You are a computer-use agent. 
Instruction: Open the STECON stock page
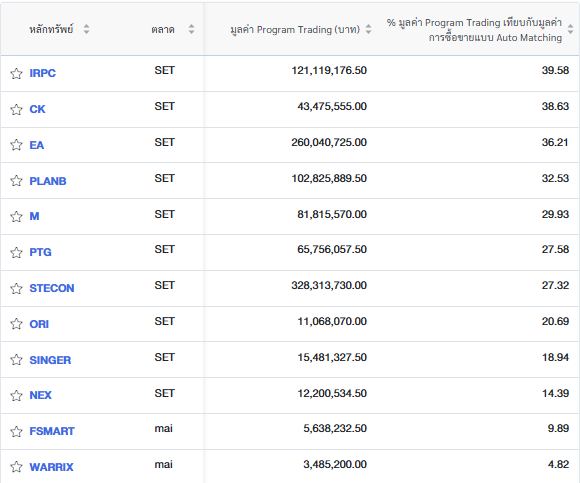tap(52, 288)
